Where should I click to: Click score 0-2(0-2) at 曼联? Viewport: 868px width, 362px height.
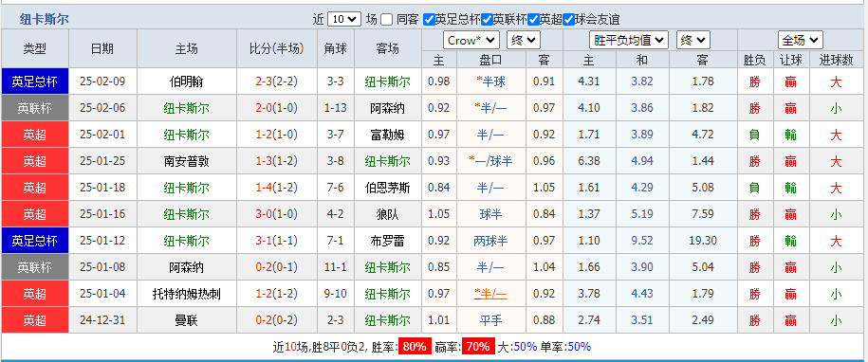(x=277, y=320)
